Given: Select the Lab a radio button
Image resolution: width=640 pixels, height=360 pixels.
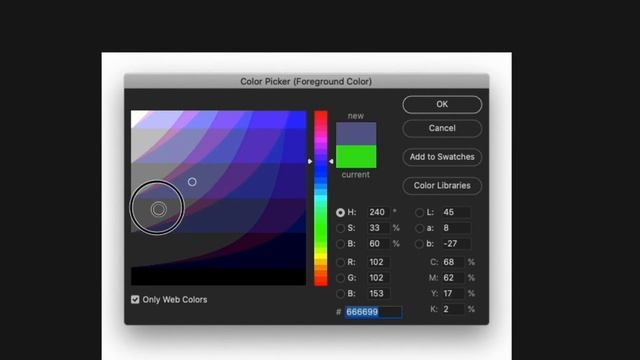Looking at the screenshot, I should tap(419, 228).
